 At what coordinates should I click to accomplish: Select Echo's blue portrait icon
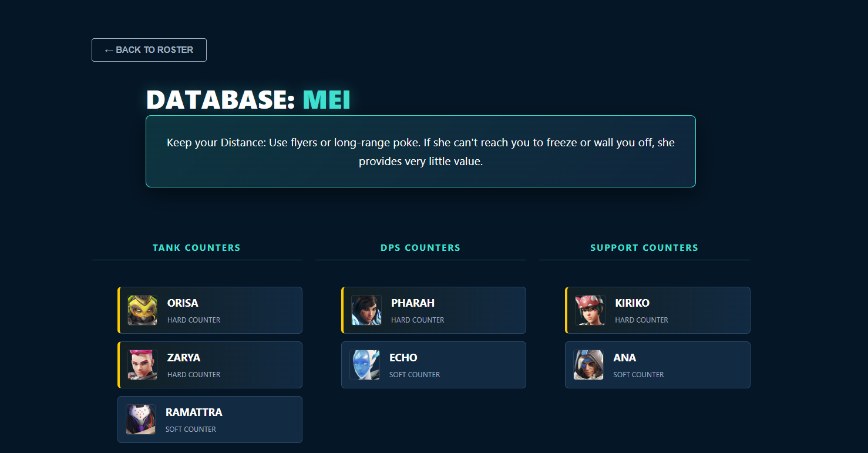click(x=365, y=365)
